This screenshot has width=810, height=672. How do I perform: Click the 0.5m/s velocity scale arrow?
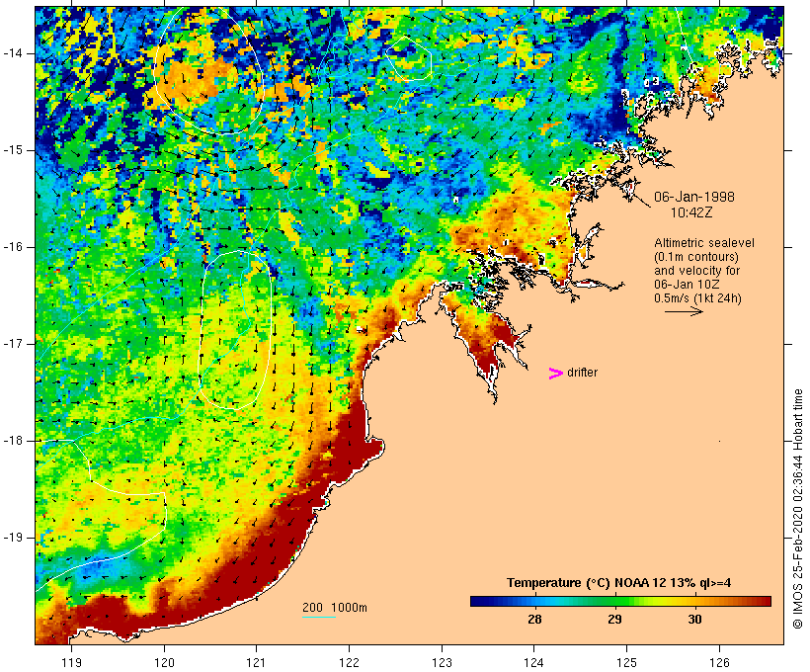tap(684, 311)
